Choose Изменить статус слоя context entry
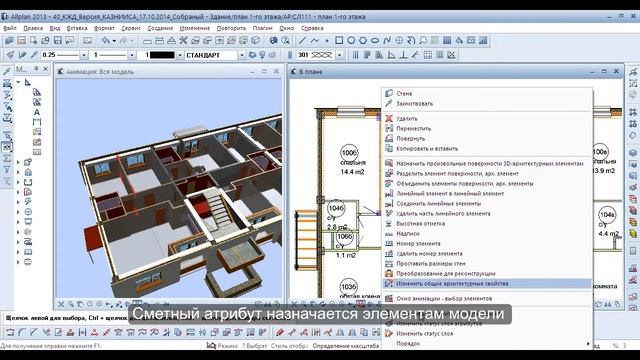The height and width of the screenshot is (360, 640). pyautogui.click(x=487, y=333)
